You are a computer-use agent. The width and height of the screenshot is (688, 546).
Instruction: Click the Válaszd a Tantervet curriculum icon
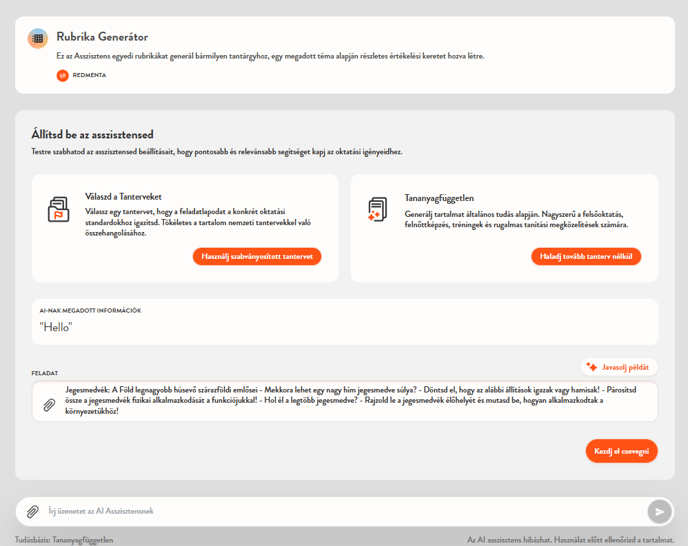[58, 210]
